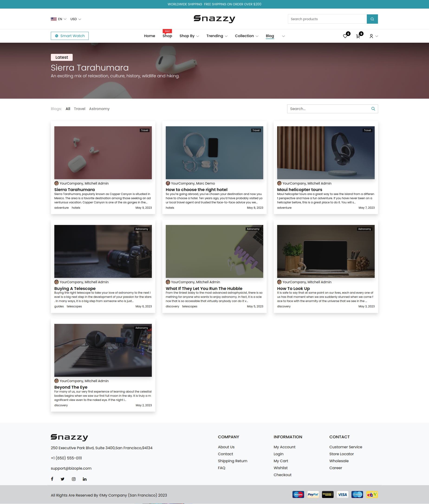Open the wishlist heart icon

(345, 36)
